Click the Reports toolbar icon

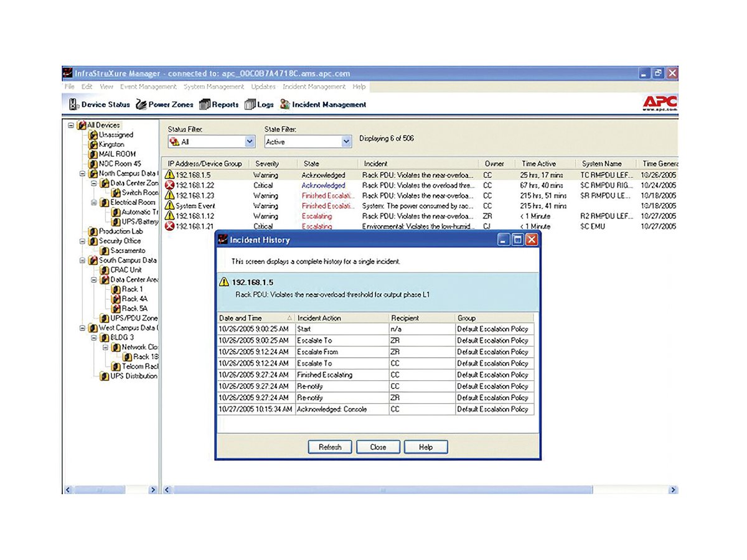coord(205,105)
